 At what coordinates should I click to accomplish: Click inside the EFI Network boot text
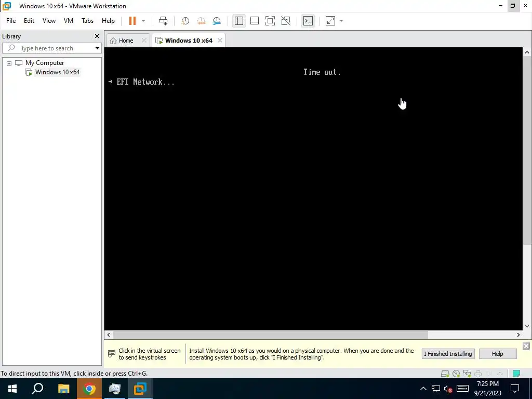tap(145, 82)
